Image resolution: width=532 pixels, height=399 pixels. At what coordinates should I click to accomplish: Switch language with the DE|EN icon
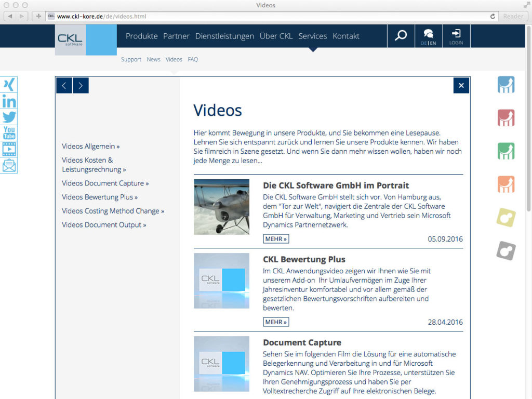click(429, 36)
